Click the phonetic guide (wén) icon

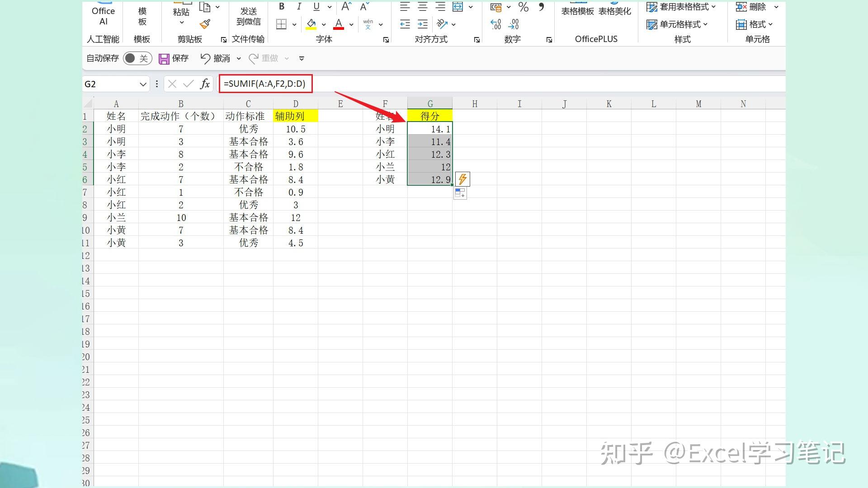368,24
